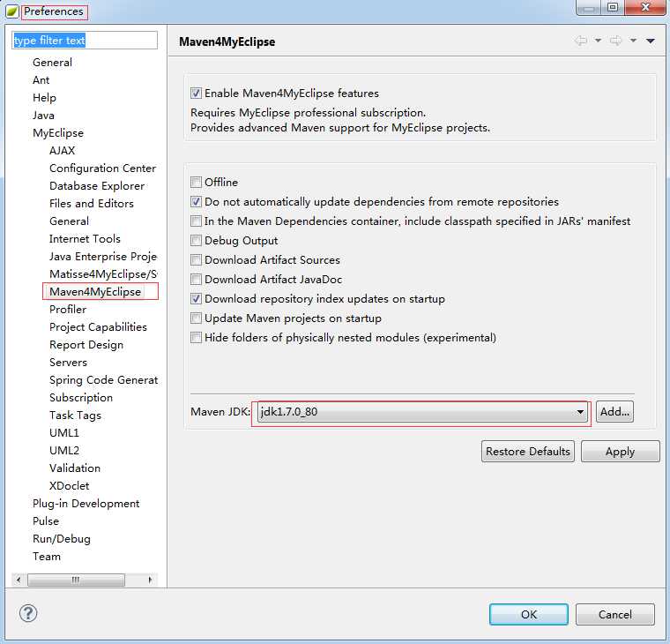This screenshot has width=670, height=644.
Task: Select Java in the preferences tree
Action: tap(43, 116)
